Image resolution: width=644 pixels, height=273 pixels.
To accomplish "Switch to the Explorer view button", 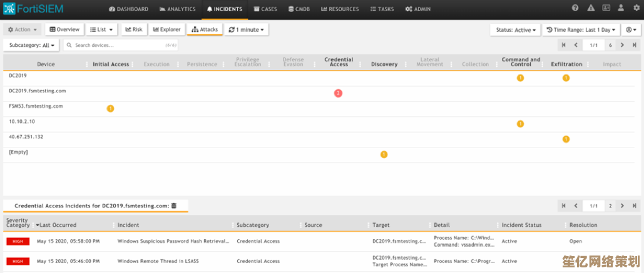I will click(166, 29).
